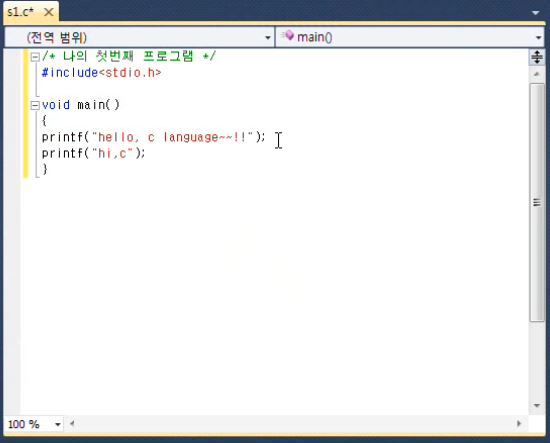Open the 100 % zoom dropdown
This screenshot has height=443, width=550.
click(58, 424)
